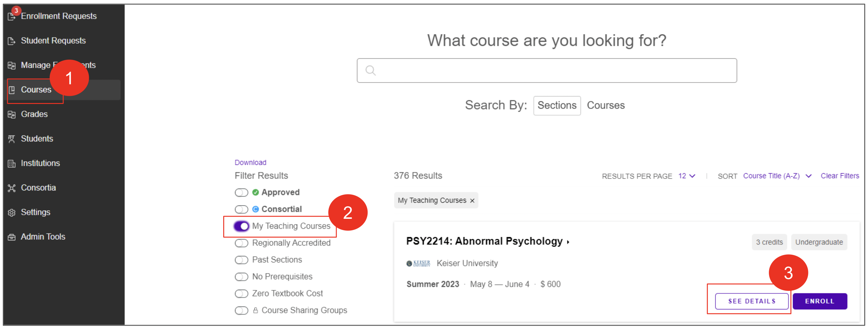
Task: Turn off My Teaching Courses toggle
Action: [241, 226]
